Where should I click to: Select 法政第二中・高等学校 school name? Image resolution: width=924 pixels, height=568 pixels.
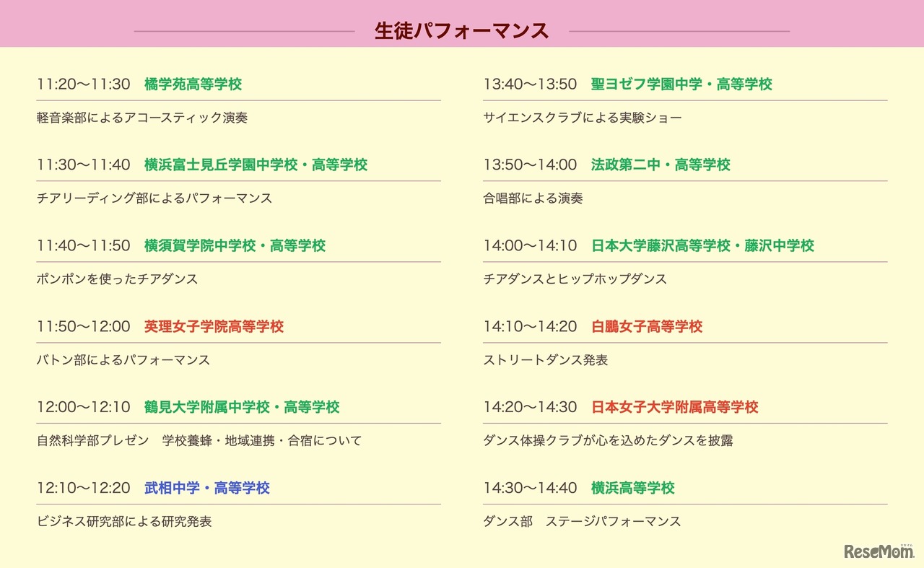(x=661, y=165)
